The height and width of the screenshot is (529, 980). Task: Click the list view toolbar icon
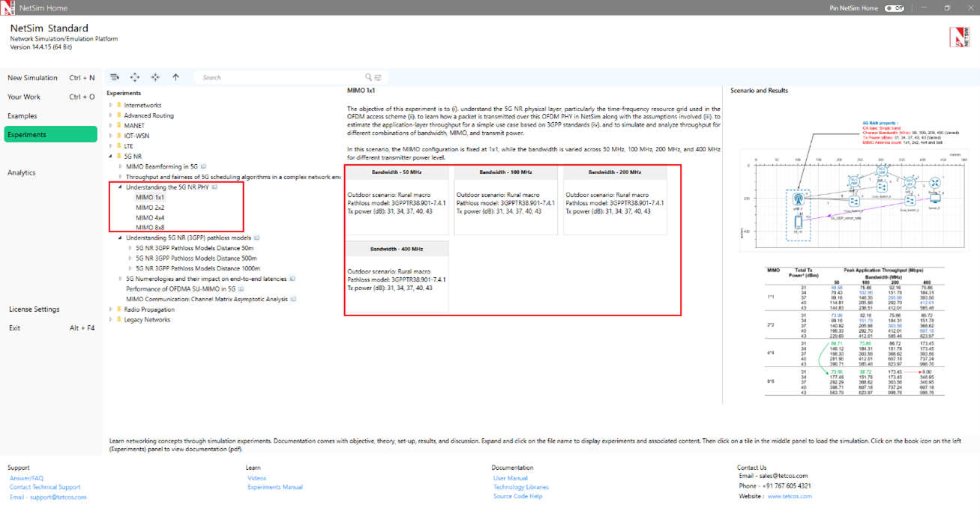(115, 77)
